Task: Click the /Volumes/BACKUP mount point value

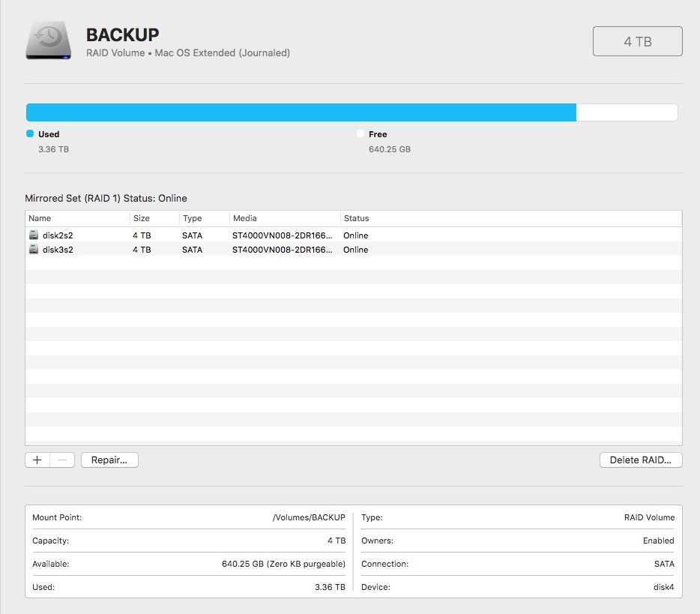Action: tap(309, 517)
